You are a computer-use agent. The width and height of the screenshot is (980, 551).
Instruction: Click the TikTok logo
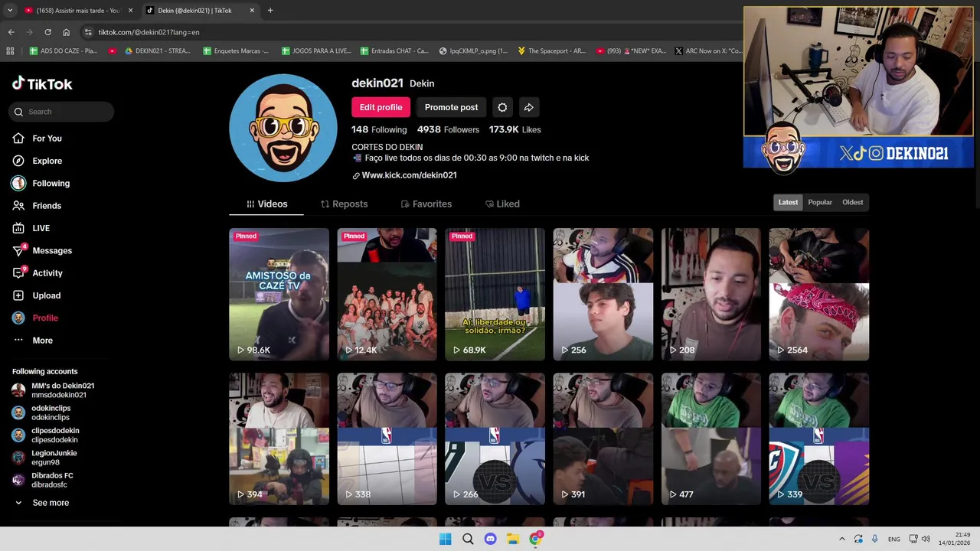(42, 83)
